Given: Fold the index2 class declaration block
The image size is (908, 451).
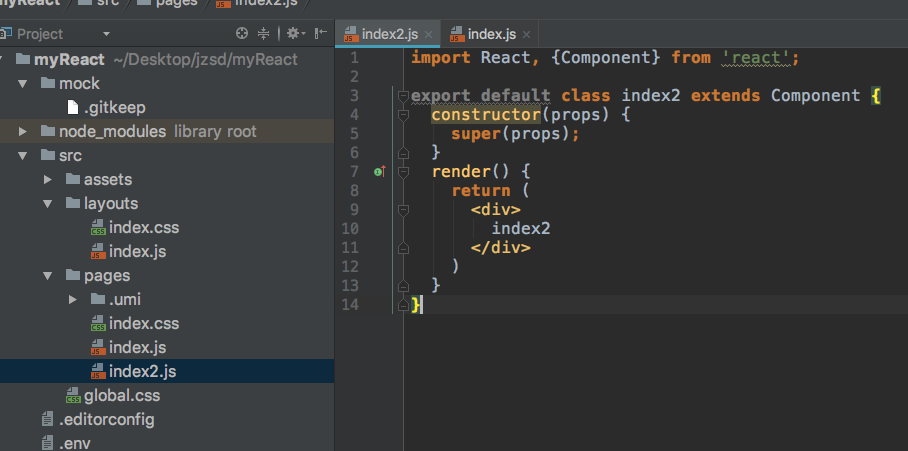Looking at the screenshot, I should point(403,96).
